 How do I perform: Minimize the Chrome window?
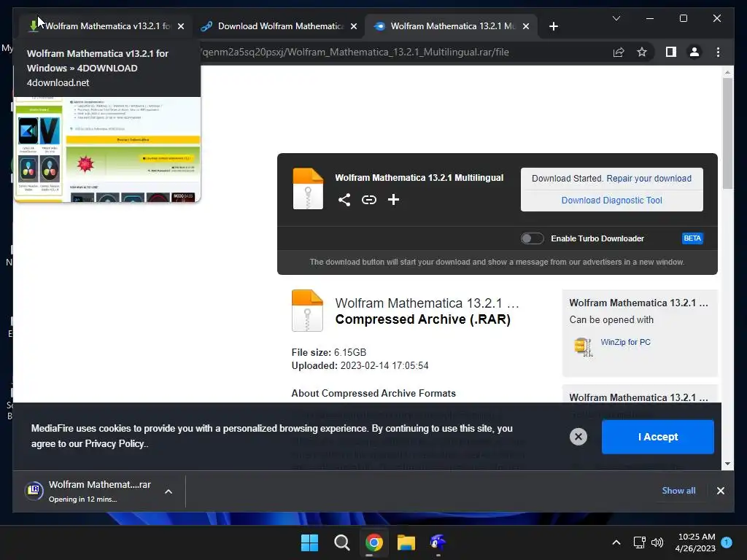(650, 18)
